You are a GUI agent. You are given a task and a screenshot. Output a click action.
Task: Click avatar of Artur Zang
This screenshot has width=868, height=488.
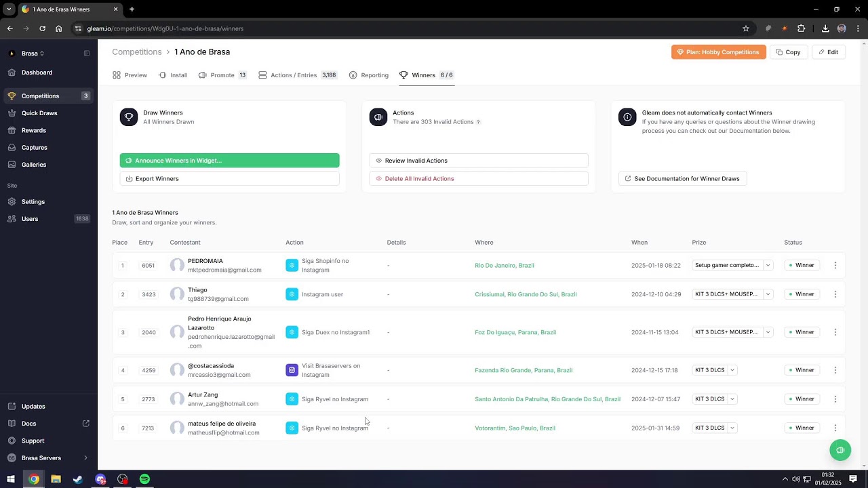click(x=177, y=399)
